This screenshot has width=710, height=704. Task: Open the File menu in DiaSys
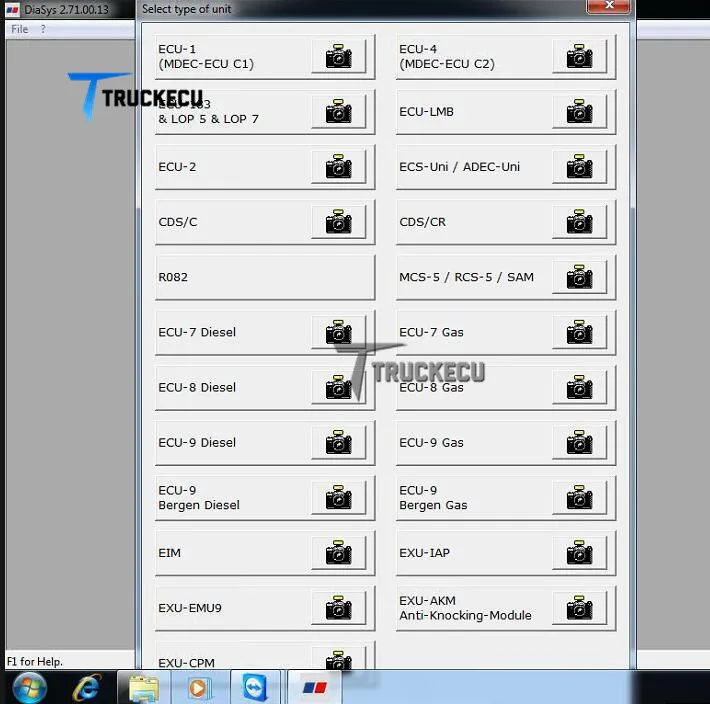[19, 29]
